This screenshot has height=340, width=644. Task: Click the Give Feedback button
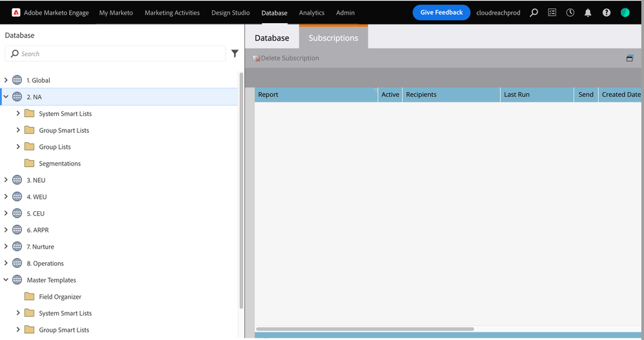pos(441,13)
